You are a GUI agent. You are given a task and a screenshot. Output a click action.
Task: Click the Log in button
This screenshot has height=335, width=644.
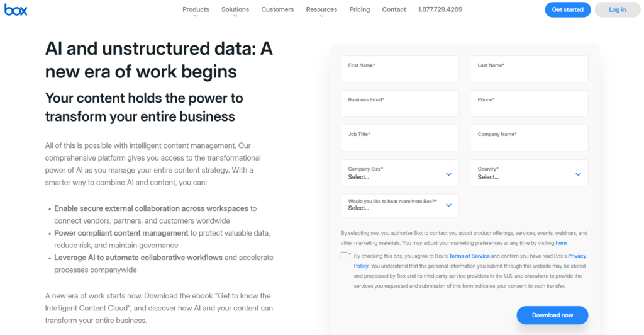pos(617,9)
